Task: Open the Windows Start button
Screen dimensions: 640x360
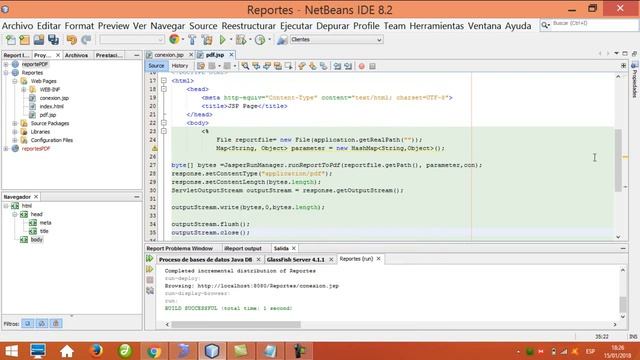Action: coord(11,351)
